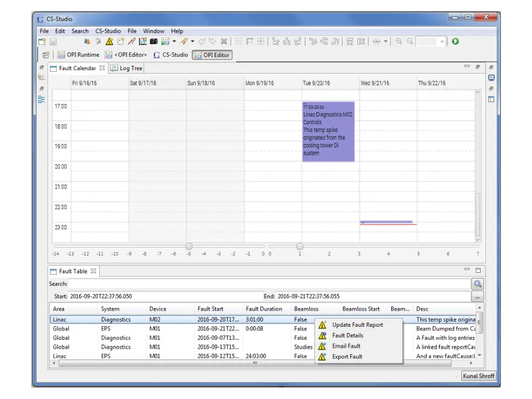Sort by the Area column header
The width and height of the screenshot is (532, 399).
[x=74, y=309]
